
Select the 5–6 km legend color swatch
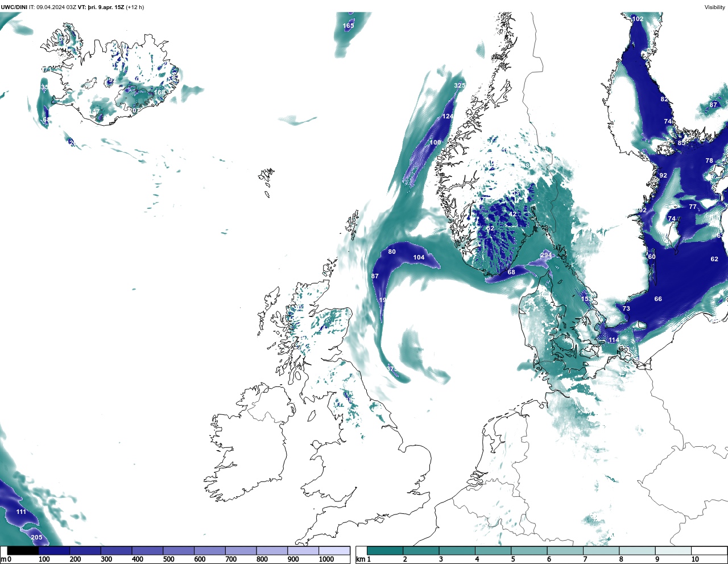(x=529, y=551)
